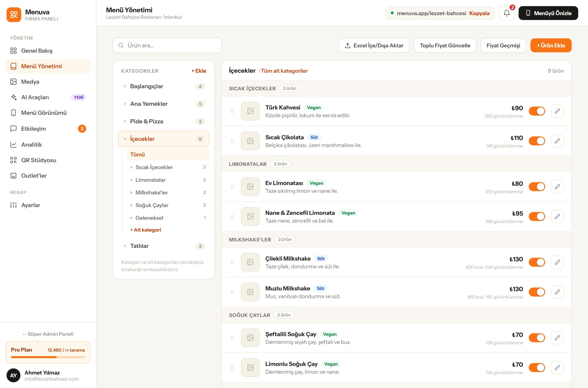Select Geleneksel subcategory
Image resolution: width=588 pixels, height=388 pixels.
[168, 218]
